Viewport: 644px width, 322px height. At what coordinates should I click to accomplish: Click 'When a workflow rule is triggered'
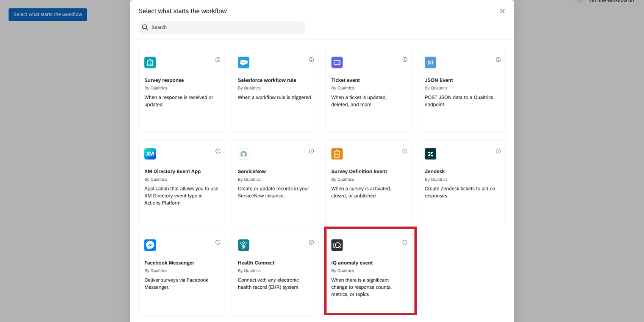(x=274, y=97)
